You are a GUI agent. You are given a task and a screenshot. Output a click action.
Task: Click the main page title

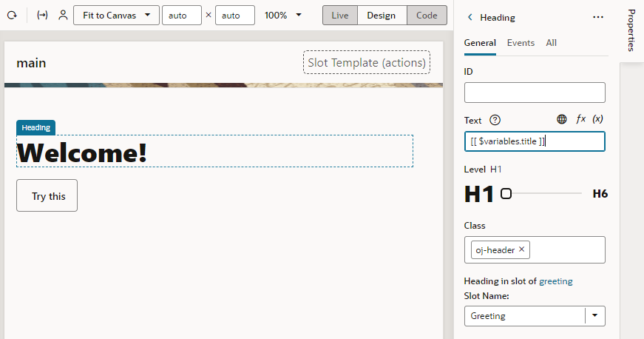tap(31, 63)
